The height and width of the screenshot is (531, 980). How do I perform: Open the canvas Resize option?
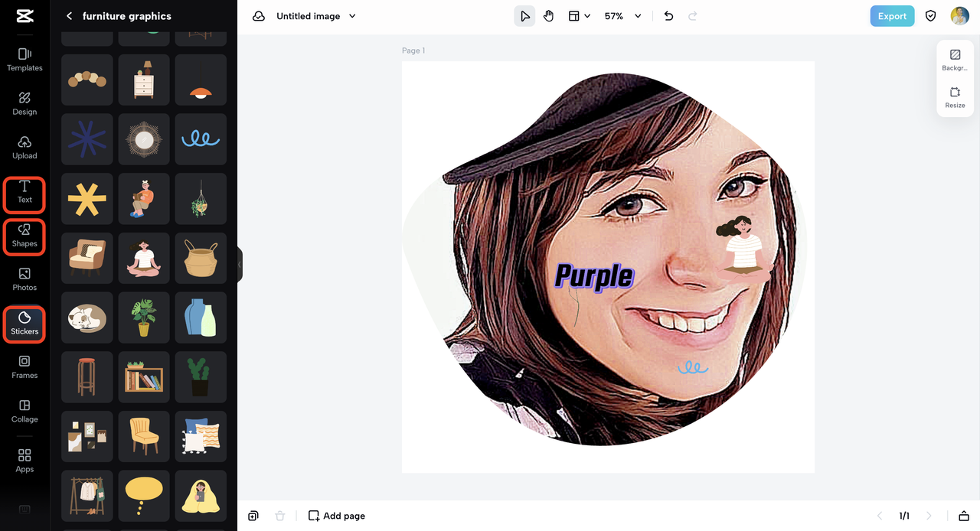tap(955, 98)
